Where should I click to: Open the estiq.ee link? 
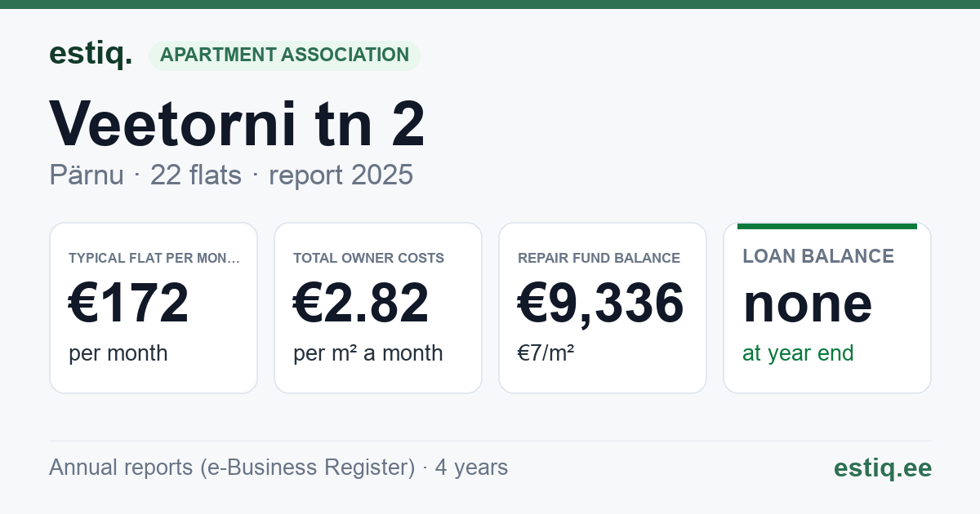click(882, 467)
